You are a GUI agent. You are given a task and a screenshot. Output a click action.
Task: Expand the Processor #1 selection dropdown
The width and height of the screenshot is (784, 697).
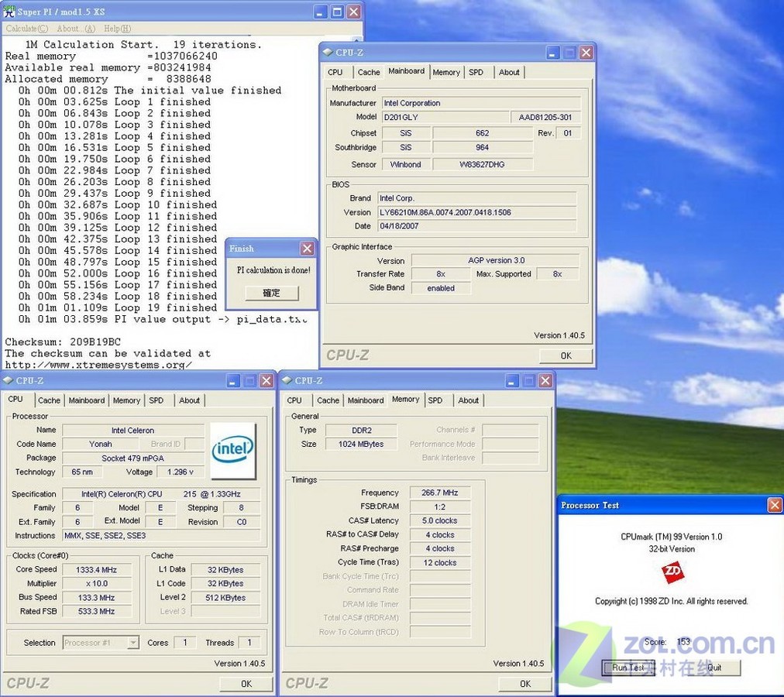pos(133,643)
